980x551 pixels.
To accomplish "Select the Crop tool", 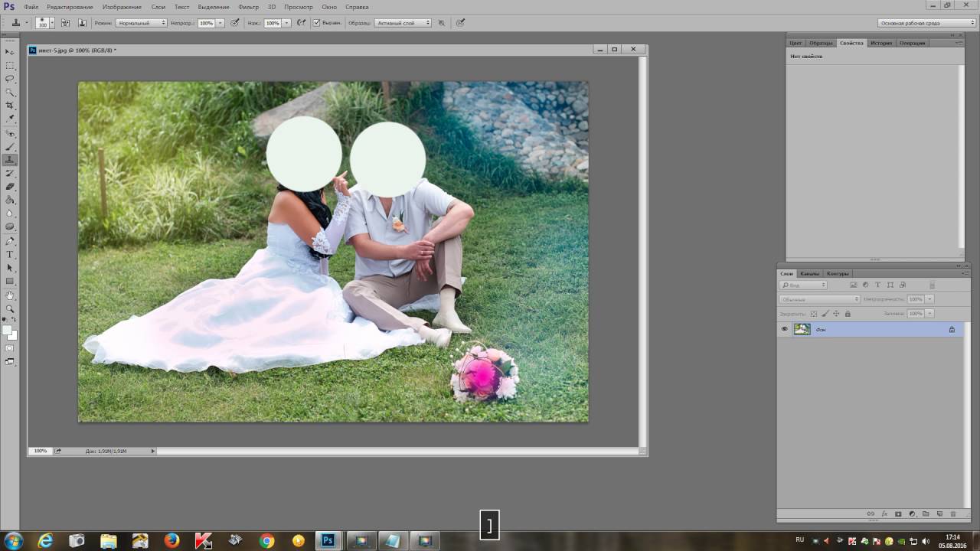I will [10, 106].
